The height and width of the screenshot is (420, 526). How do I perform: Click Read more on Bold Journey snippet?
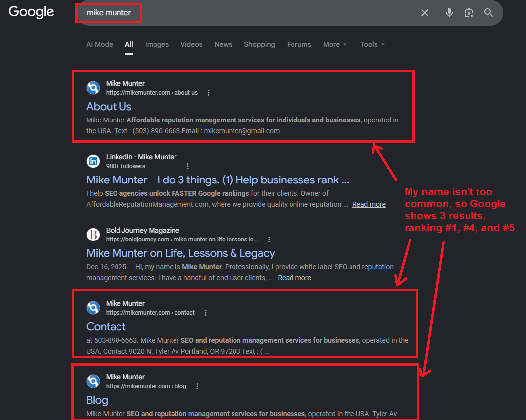click(x=294, y=278)
